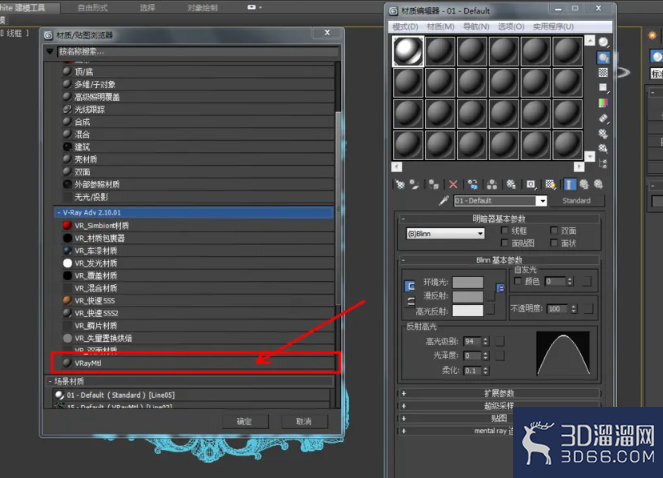Image resolution: width=663 pixels, height=478 pixels.
Task: Toggle the ambient-diffuse lock button
Action: (410, 286)
